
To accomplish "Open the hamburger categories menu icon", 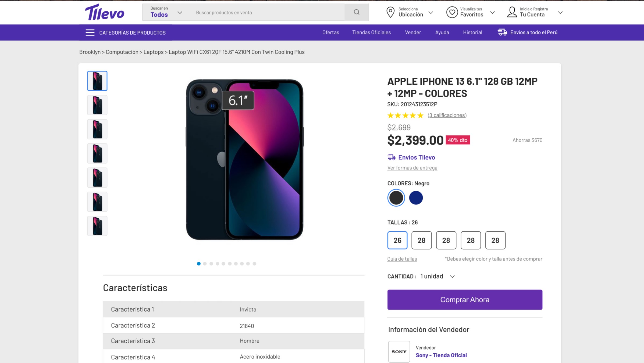I will pos(90,33).
